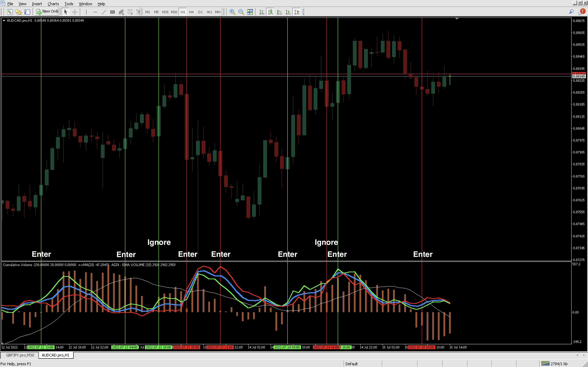Select the Crosshair tool
The height and width of the screenshot is (367, 588).
click(x=75, y=12)
